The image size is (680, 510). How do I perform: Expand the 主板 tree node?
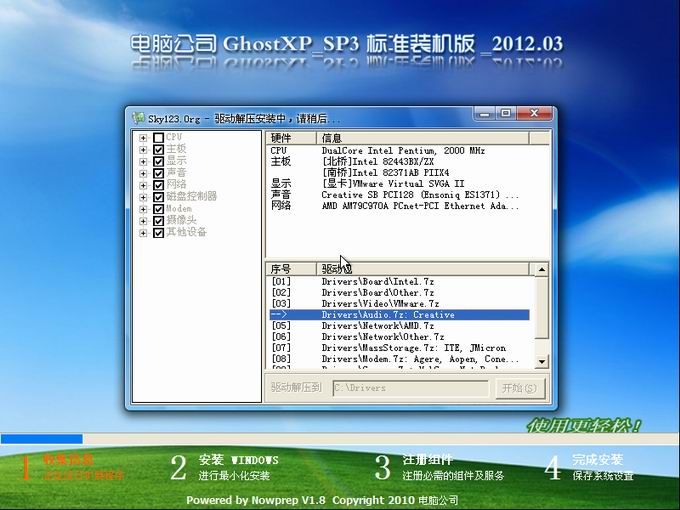pos(143,150)
